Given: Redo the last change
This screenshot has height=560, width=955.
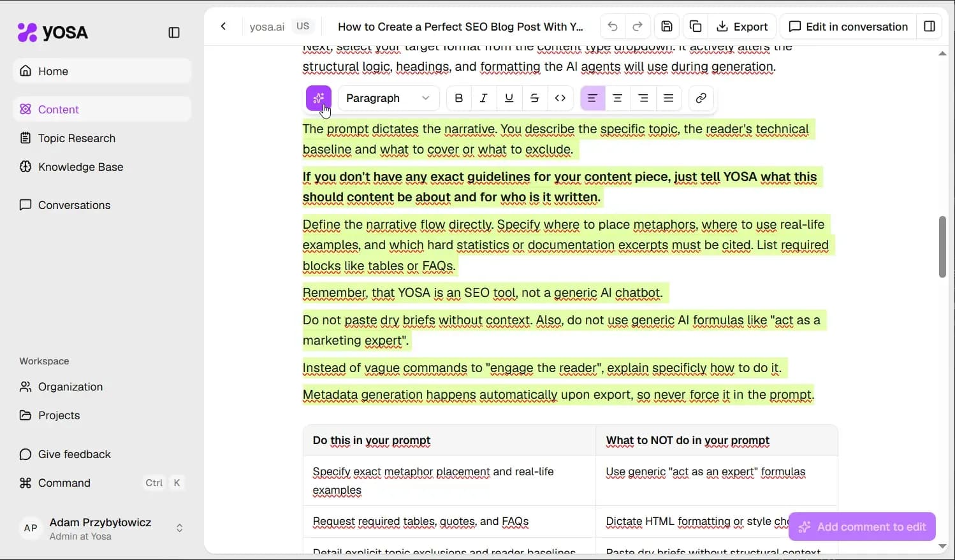Looking at the screenshot, I should tap(638, 26).
